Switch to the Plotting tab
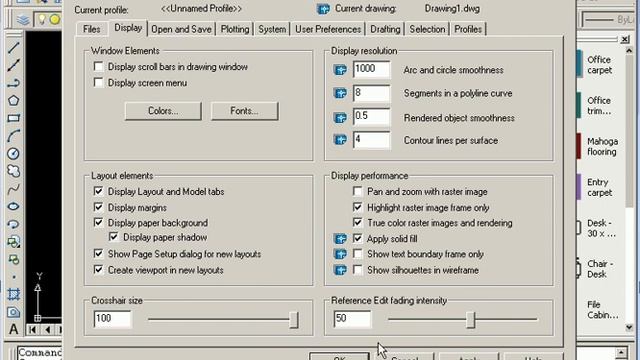 (x=235, y=29)
